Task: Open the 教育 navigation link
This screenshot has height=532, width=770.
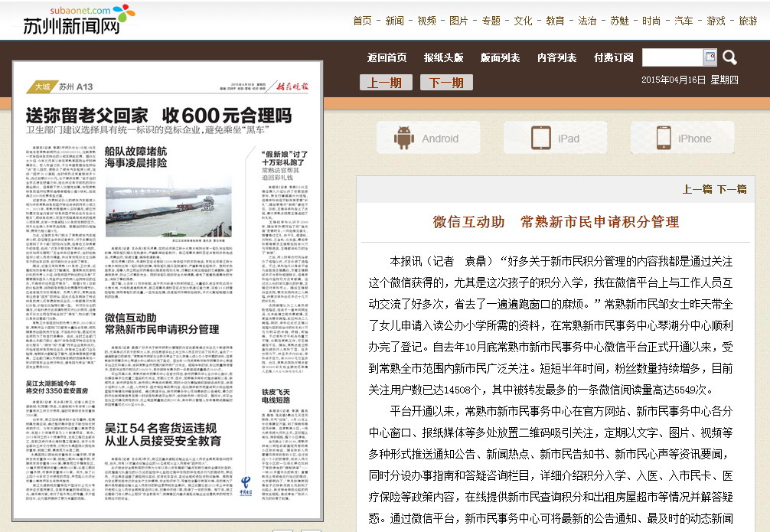Action: (555, 21)
